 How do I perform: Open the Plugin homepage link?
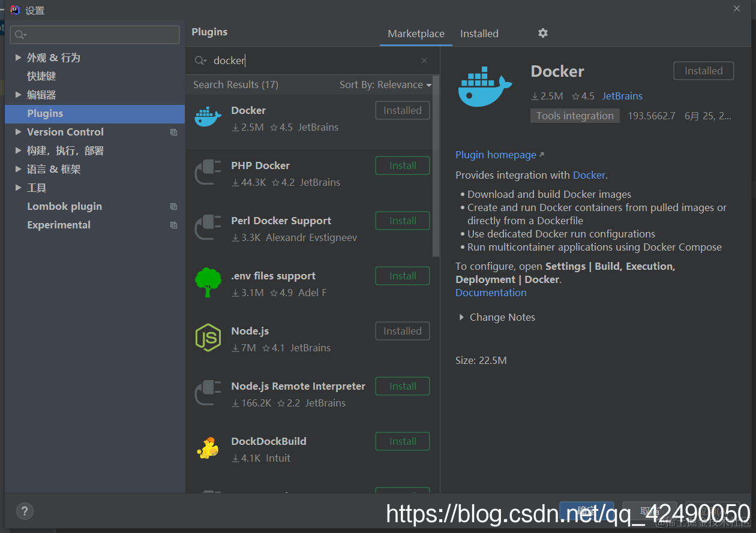pyautogui.click(x=500, y=155)
